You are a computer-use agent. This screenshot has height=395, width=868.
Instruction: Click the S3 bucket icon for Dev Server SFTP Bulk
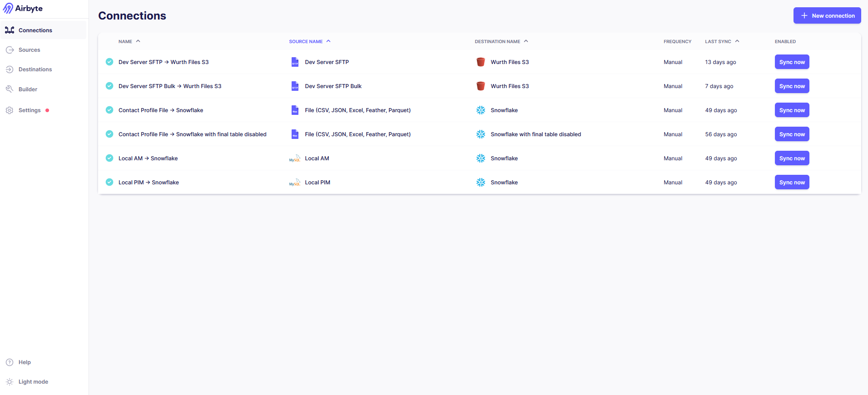481,86
